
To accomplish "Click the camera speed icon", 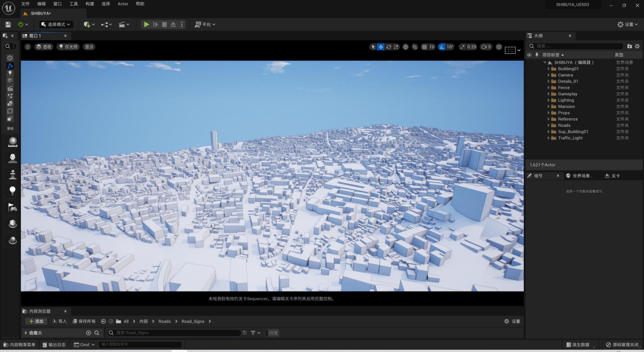I will tap(484, 47).
